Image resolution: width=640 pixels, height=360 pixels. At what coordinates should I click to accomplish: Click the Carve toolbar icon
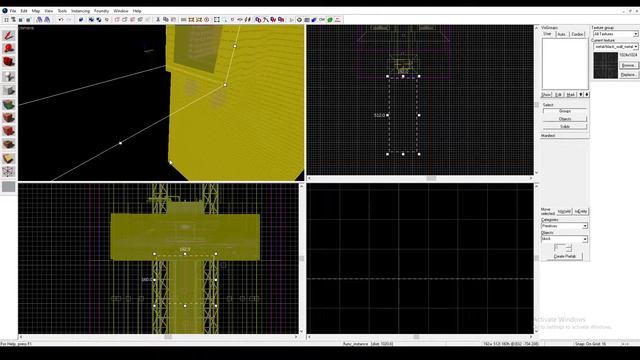[x=81, y=20]
